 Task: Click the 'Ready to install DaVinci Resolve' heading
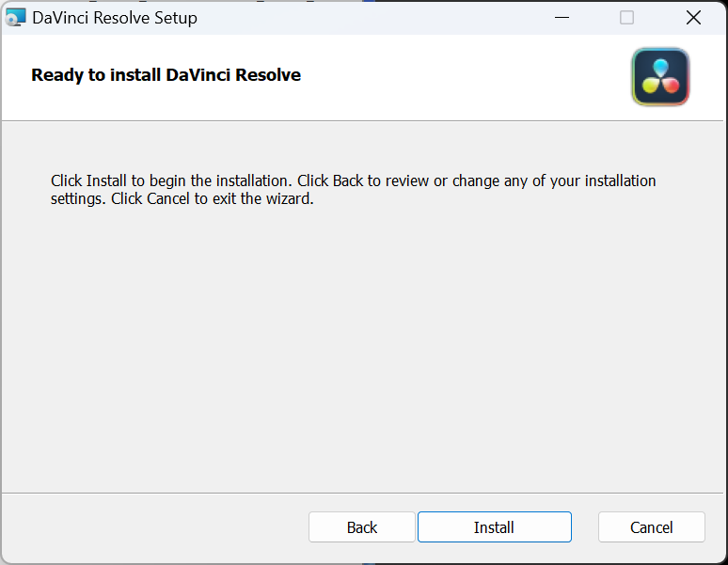click(166, 75)
